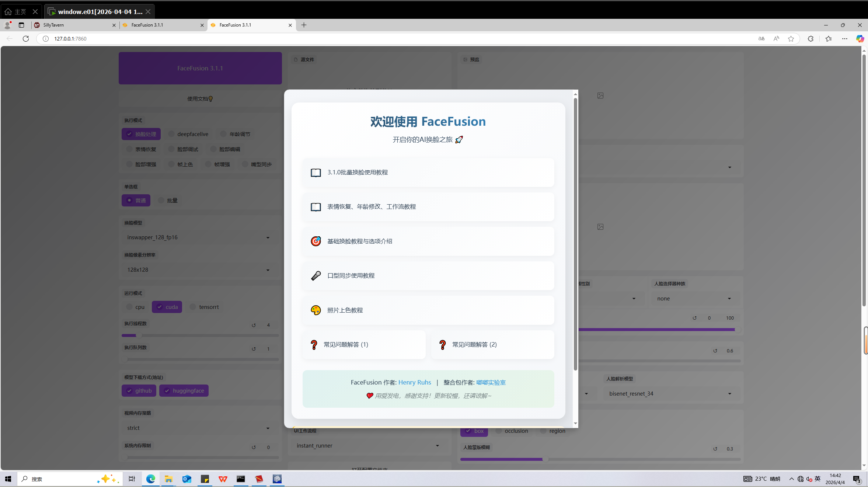868x487 pixels.
Task: Open the tab actions menu icon
Action: 21,25
